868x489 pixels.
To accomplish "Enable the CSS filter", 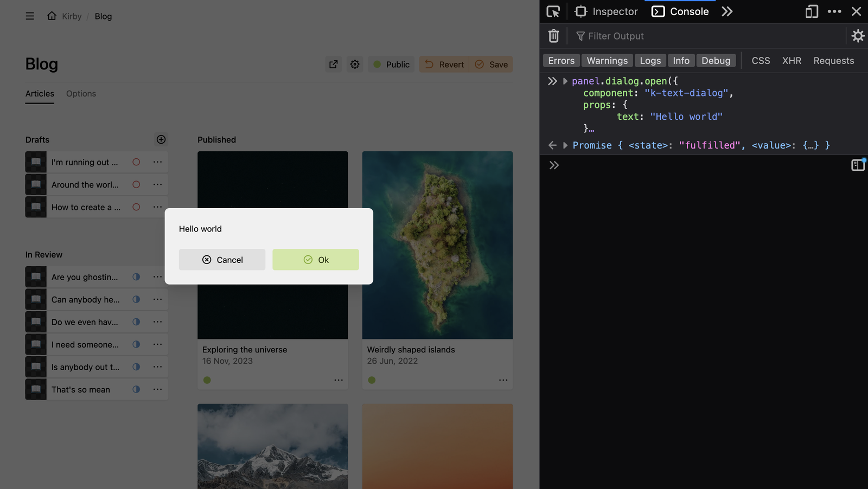I will tap(761, 61).
